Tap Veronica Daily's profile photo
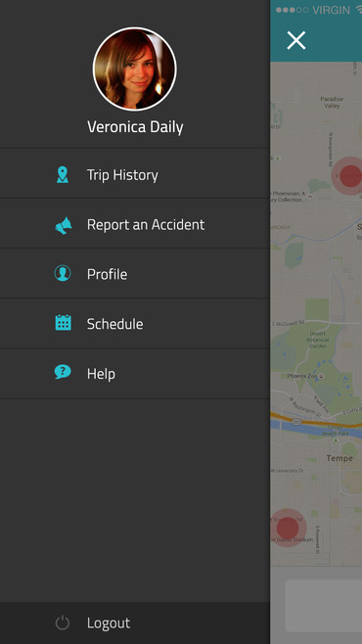This screenshot has width=362, height=644. [x=135, y=69]
